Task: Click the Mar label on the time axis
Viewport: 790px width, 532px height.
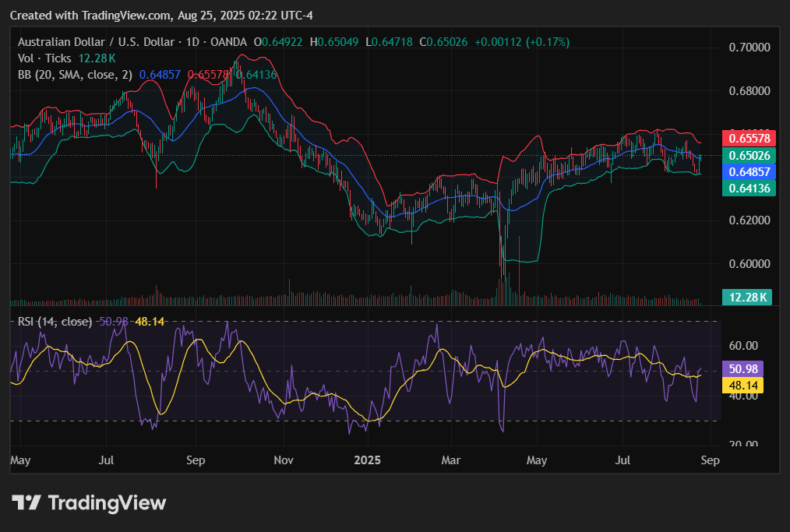Action: tap(451, 460)
